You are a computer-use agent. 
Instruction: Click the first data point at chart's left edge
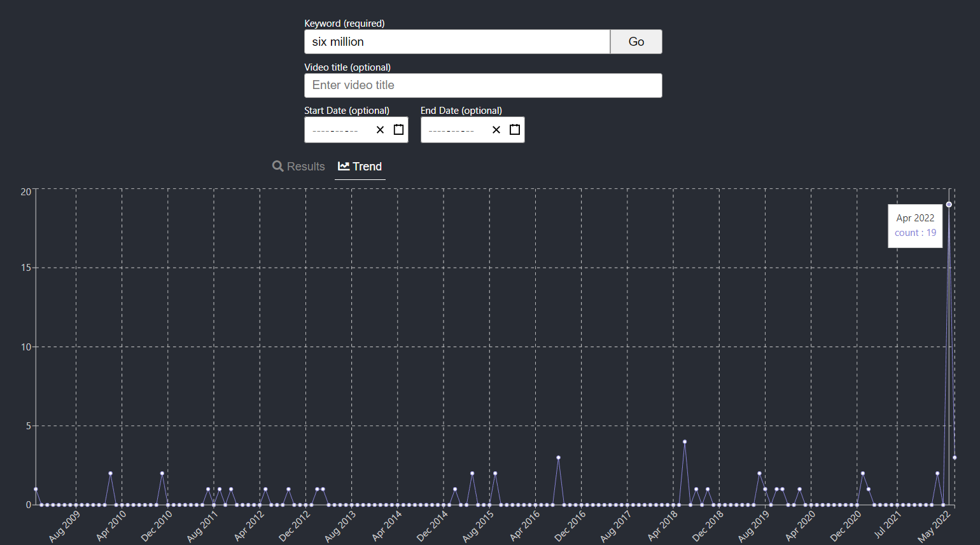tap(36, 490)
